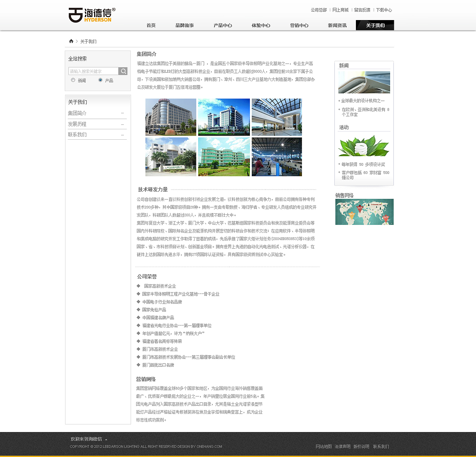The width and height of the screenshot is (476, 457).
Task: Click honor item 国家高新技术企业
Action: (x=160, y=286)
